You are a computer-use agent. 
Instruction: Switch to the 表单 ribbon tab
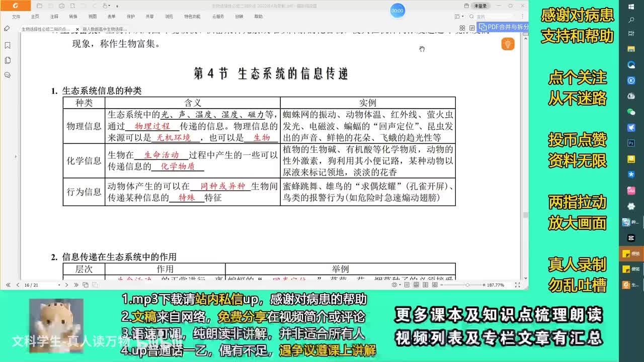111,17
